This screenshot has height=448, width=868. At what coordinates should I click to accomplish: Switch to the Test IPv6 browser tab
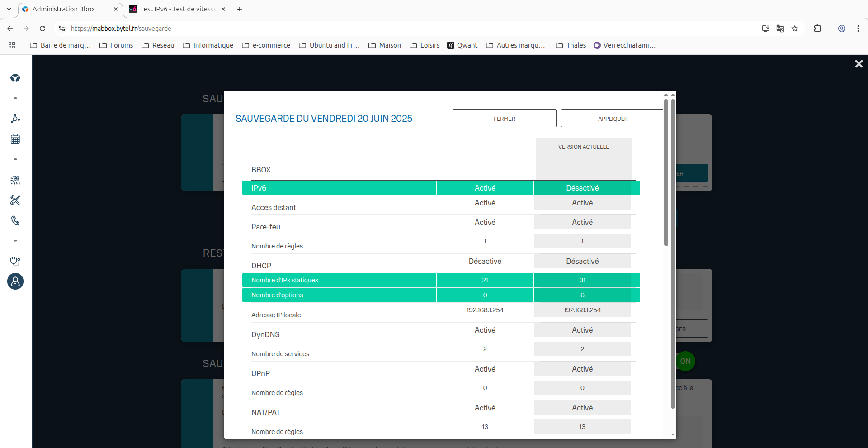point(177,9)
